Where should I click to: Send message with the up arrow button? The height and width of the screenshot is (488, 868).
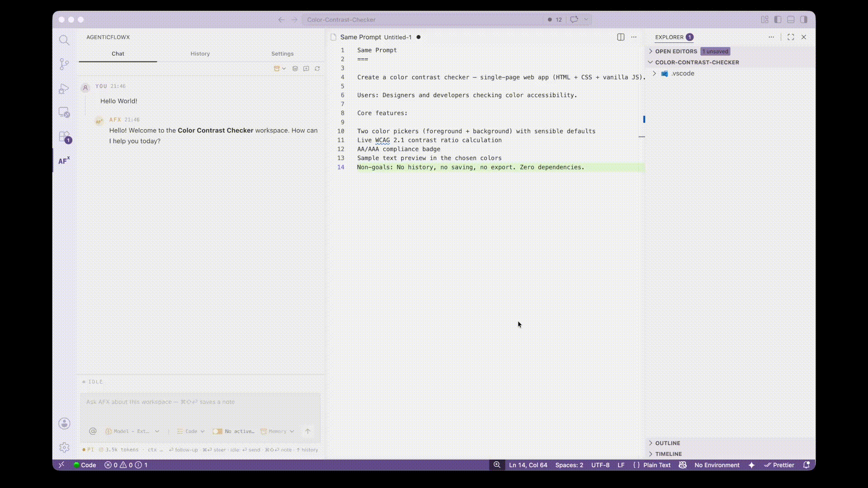pyautogui.click(x=308, y=431)
